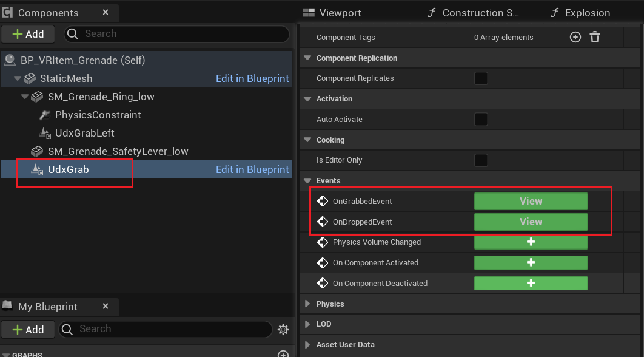
Task: Toggle the Auto Activate checkbox
Action: click(x=481, y=120)
